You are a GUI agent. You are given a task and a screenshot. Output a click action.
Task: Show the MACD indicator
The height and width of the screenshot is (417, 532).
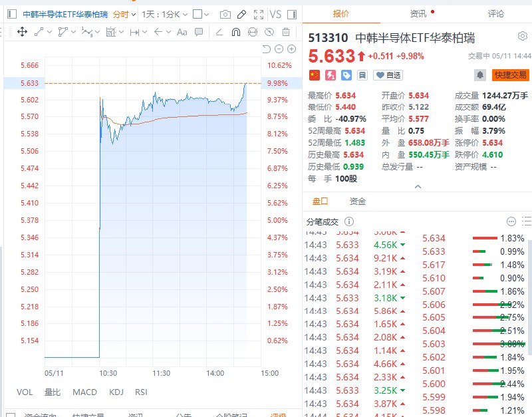(x=85, y=392)
